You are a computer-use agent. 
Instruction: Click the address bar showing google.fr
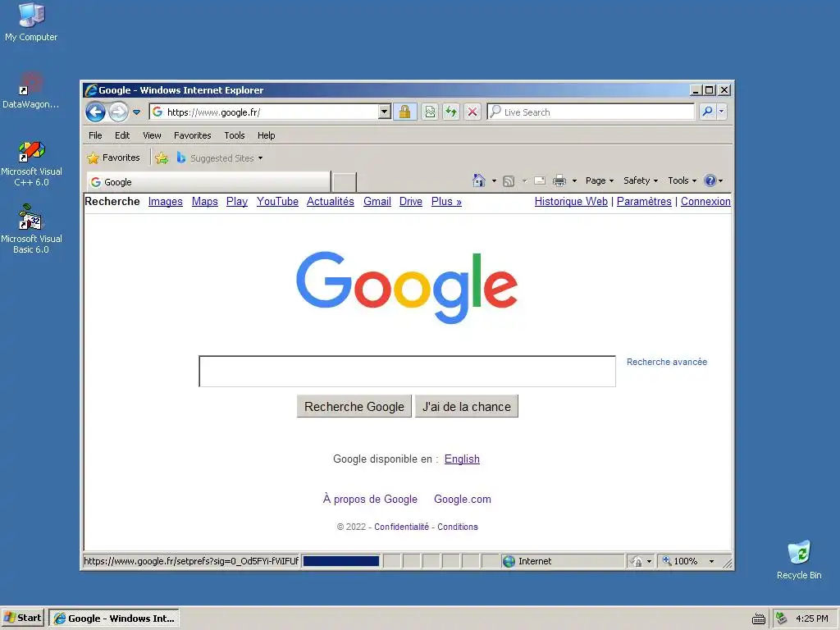265,112
